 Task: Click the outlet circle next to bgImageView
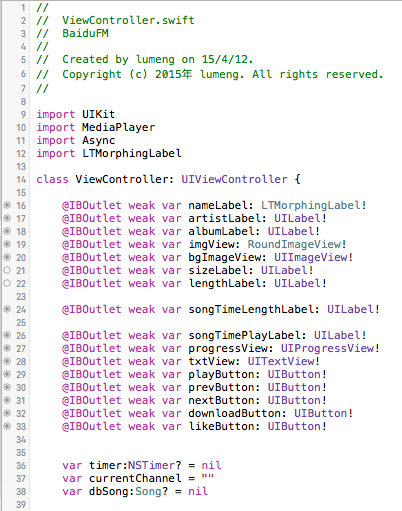(7, 257)
